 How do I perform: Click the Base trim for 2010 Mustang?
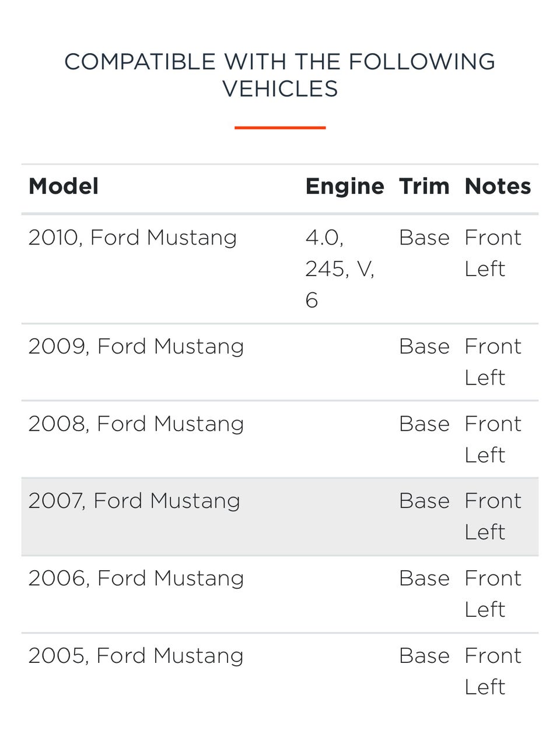click(424, 238)
